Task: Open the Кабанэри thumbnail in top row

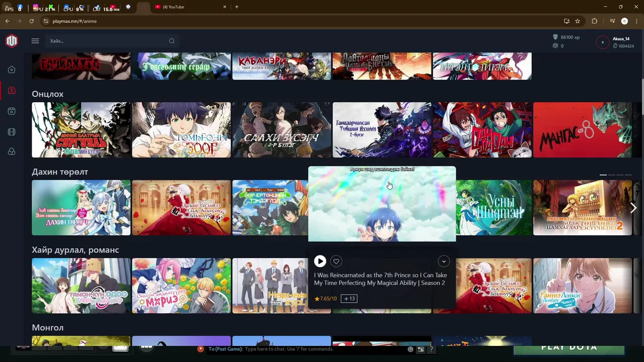Action: click(282, 66)
